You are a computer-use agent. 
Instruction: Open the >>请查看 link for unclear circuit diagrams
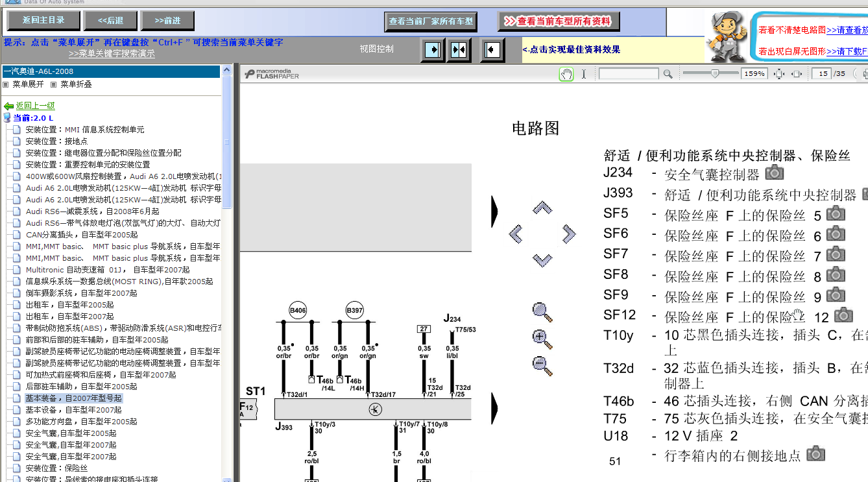[x=847, y=30]
